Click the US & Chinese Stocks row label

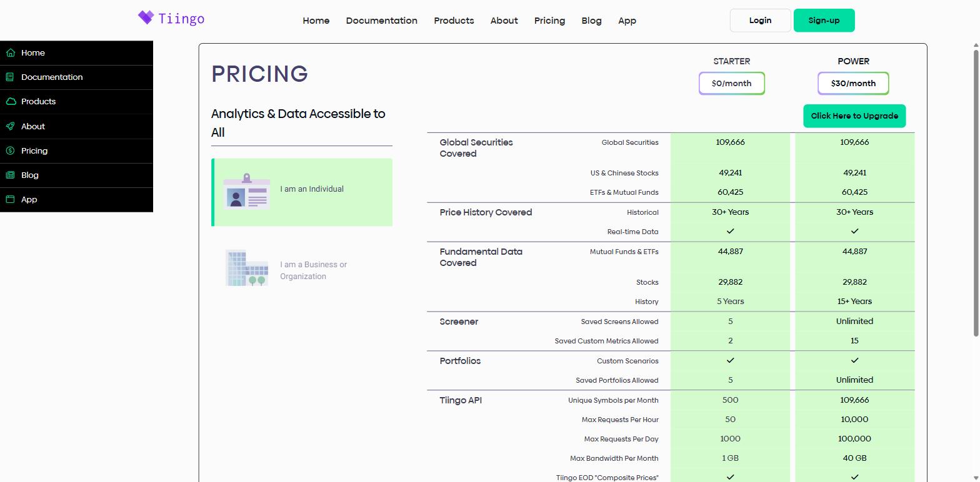tap(624, 173)
